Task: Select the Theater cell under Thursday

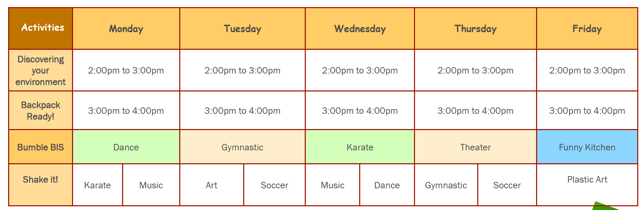Action: coord(476,147)
